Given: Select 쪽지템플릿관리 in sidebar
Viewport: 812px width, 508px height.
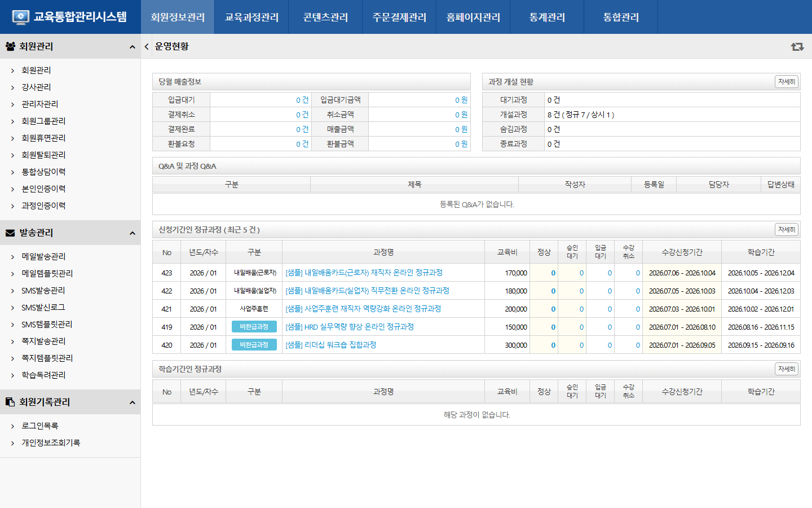Looking at the screenshot, I should click(x=47, y=358).
